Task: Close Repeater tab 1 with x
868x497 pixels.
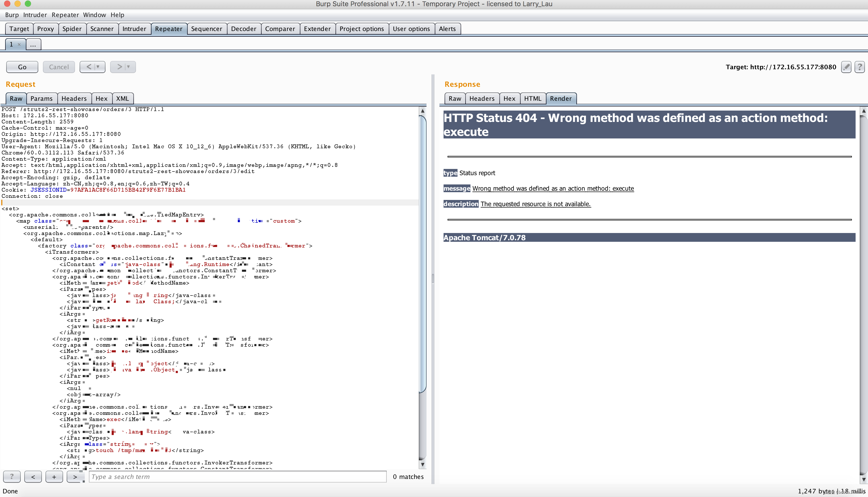Action: pyautogui.click(x=19, y=44)
